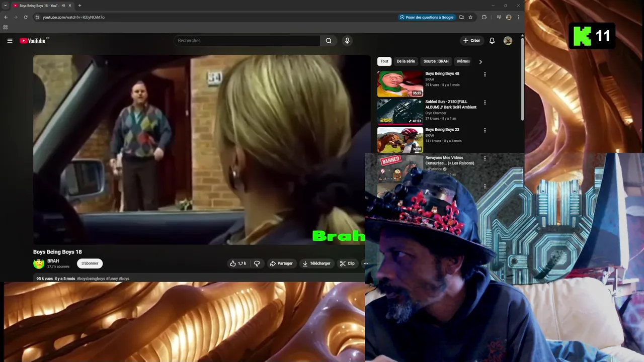Open Boys Being Boys 23 thumbnail
The image size is (644, 362).
click(400, 140)
